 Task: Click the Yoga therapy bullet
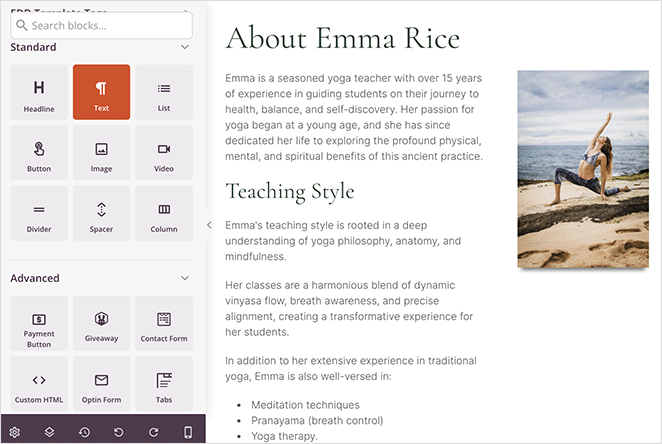point(284,436)
